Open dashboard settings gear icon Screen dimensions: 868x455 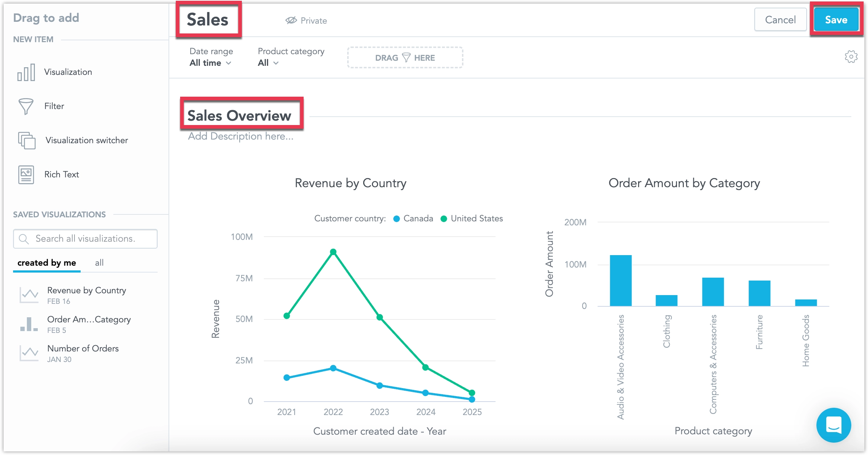(851, 57)
